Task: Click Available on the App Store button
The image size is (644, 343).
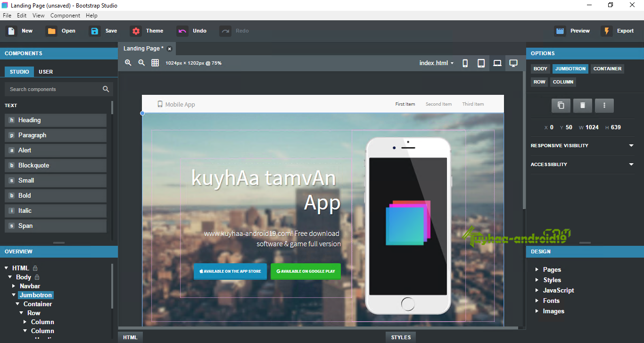Action: [x=230, y=271]
